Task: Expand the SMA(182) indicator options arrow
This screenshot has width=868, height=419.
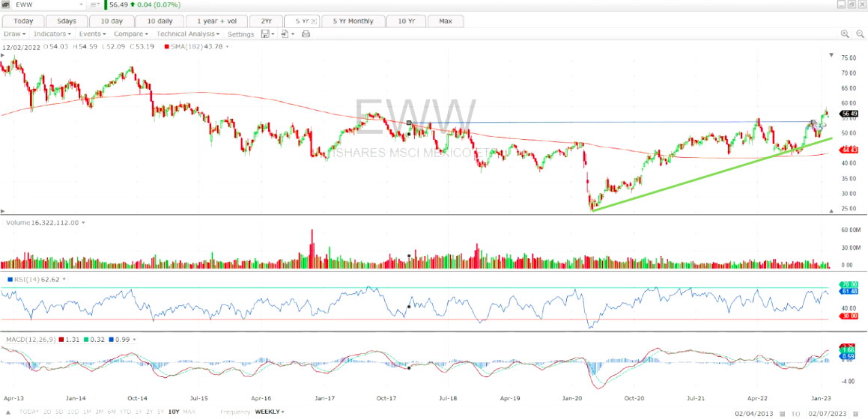Action: coord(227,47)
